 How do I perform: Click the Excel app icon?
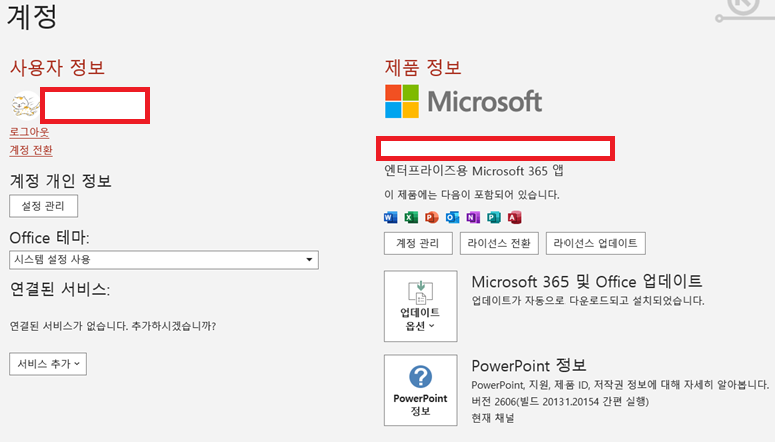pos(411,217)
